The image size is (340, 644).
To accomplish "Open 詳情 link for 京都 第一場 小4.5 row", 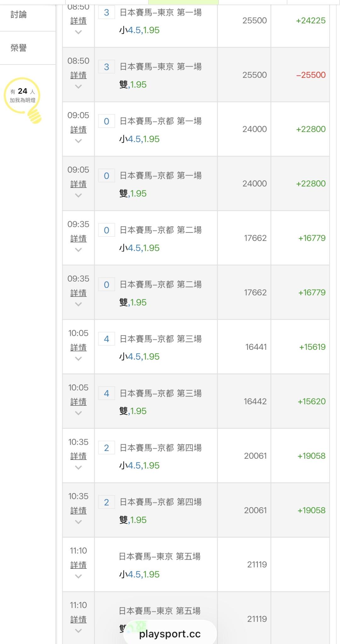I will coord(78,130).
